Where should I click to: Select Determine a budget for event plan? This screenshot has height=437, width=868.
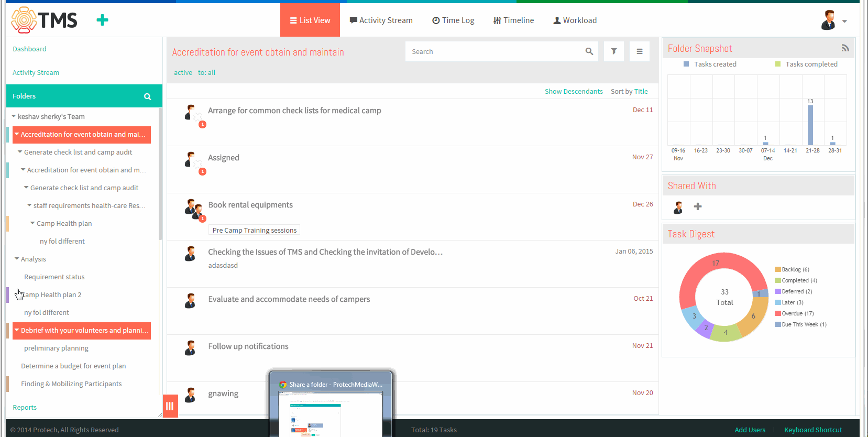73,366
